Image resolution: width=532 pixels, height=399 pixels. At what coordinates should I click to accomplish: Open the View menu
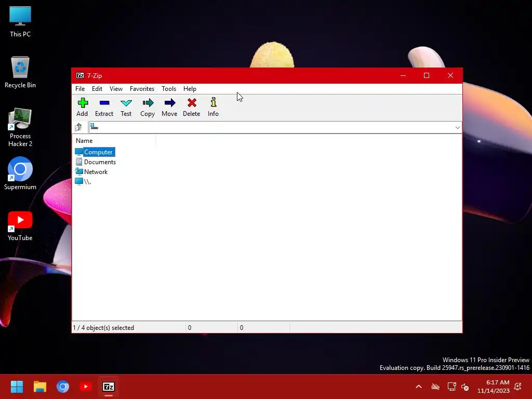[x=116, y=88]
